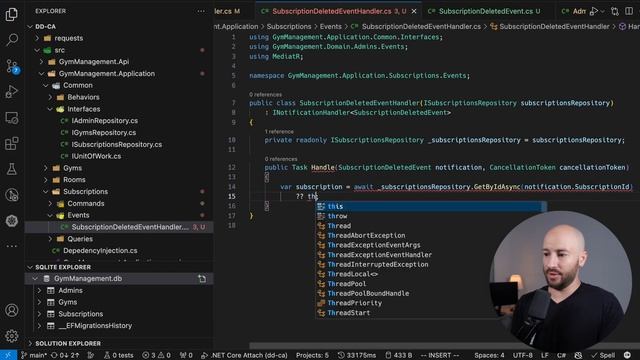Open Explorer panel more actions menu
The width and height of the screenshot is (640, 360).
201,11
